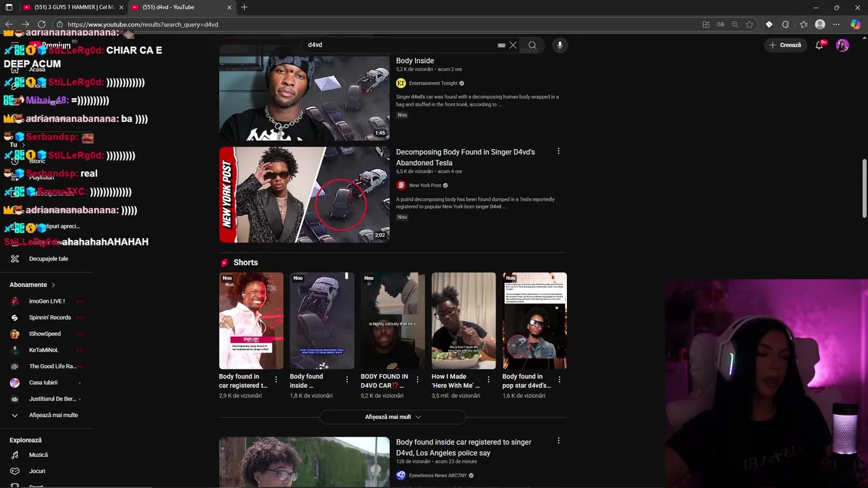Open the on-screen keyboard icon in search box

click(x=501, y=45)
